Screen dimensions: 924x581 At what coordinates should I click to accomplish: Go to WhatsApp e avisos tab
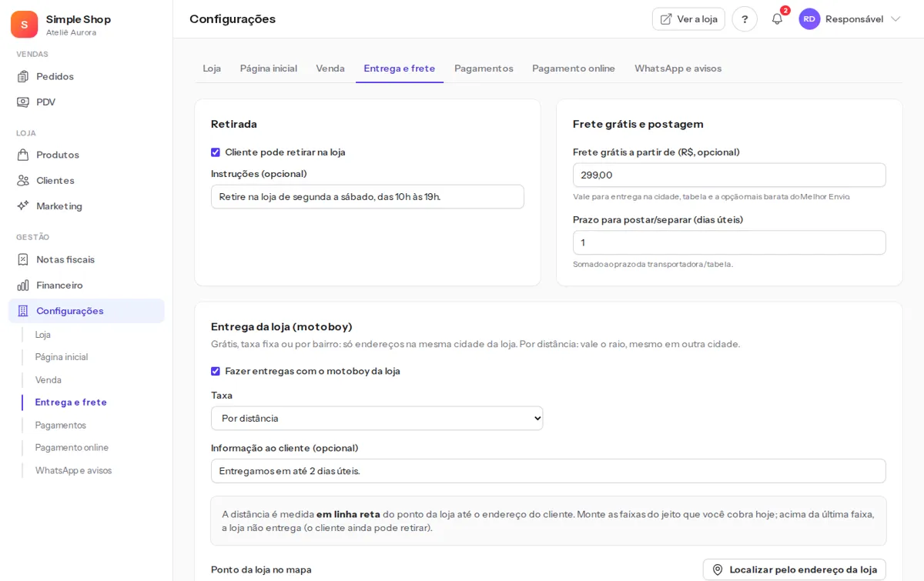pos(678,68)
